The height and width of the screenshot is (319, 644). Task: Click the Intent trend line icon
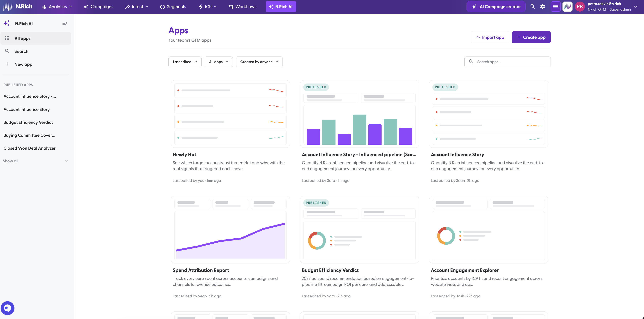pos(128,7)
